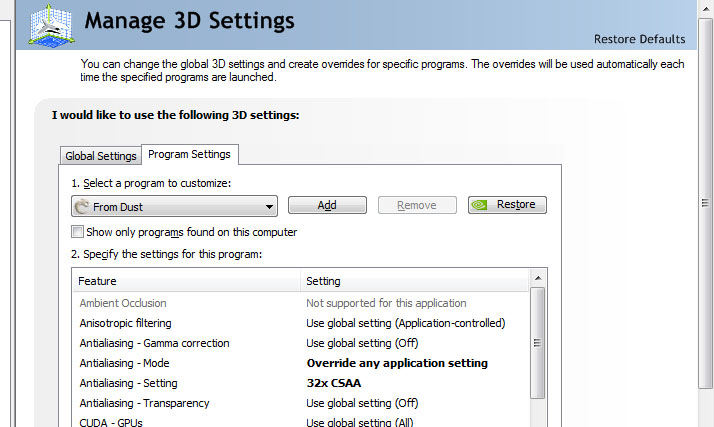Click Gamma correction Use global setting (Off)

point(362,343)
